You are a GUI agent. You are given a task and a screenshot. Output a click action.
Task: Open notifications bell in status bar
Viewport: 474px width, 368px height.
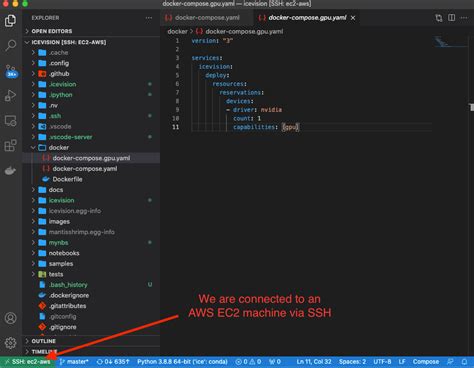coord(464,362)
